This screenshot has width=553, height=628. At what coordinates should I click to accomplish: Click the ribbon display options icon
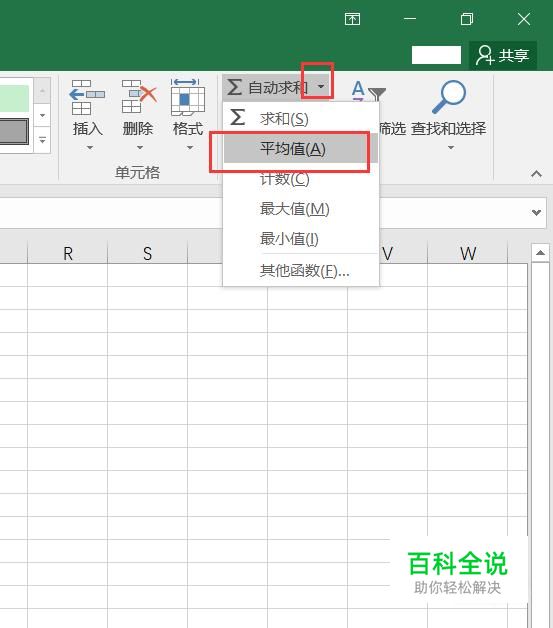[352, 19]
